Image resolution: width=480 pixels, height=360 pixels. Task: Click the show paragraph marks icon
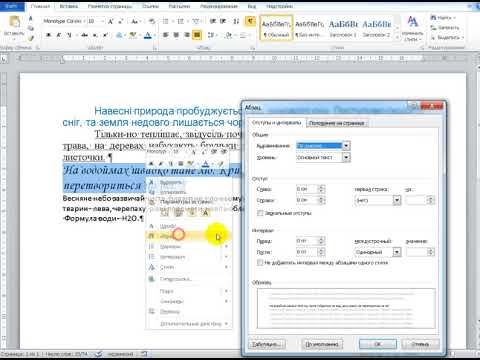click(x=250, y=21)
